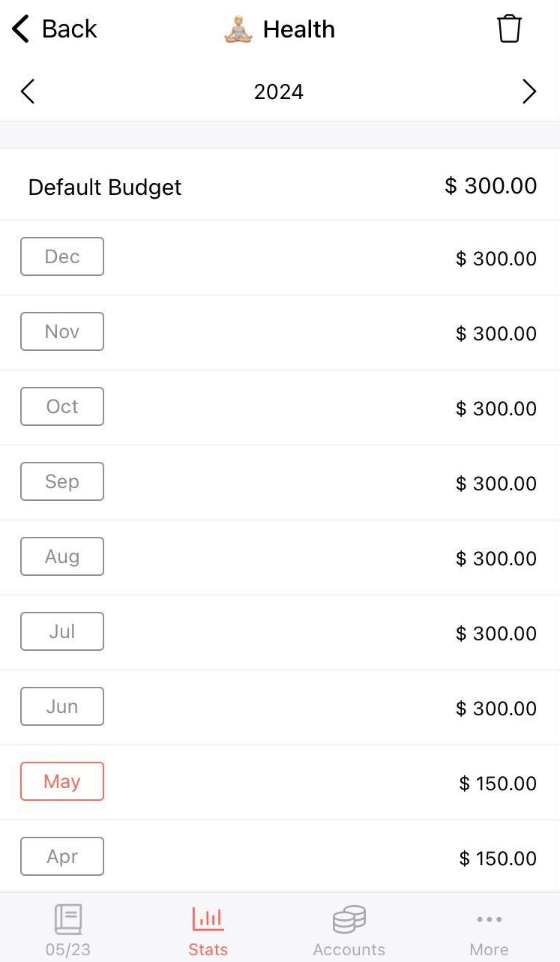Edit the Default Budget $300.00 amount
Viewport: 560px width, 962px height.
[x=490, y=186]
